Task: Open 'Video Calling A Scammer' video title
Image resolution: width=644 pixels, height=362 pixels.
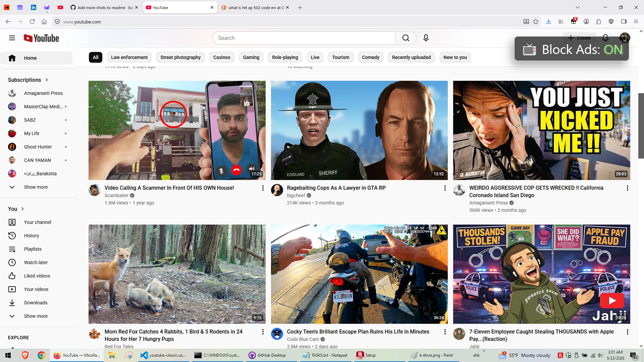Action: pyautogui.click(x=169, y=188)
